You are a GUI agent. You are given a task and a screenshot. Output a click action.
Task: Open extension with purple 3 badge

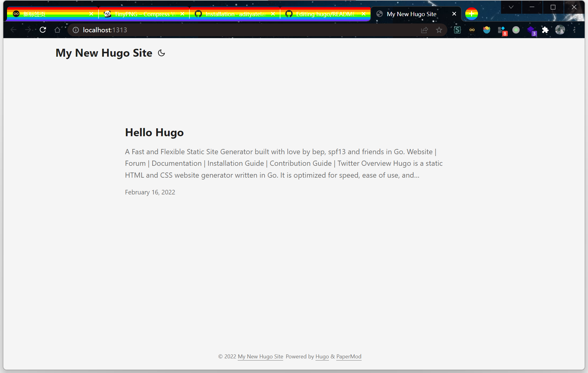click(531, 31)
